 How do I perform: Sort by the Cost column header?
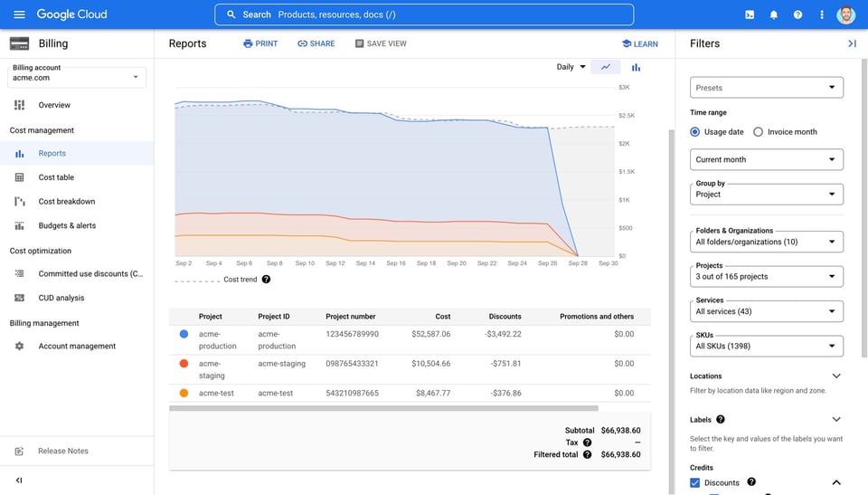[442, 317]
